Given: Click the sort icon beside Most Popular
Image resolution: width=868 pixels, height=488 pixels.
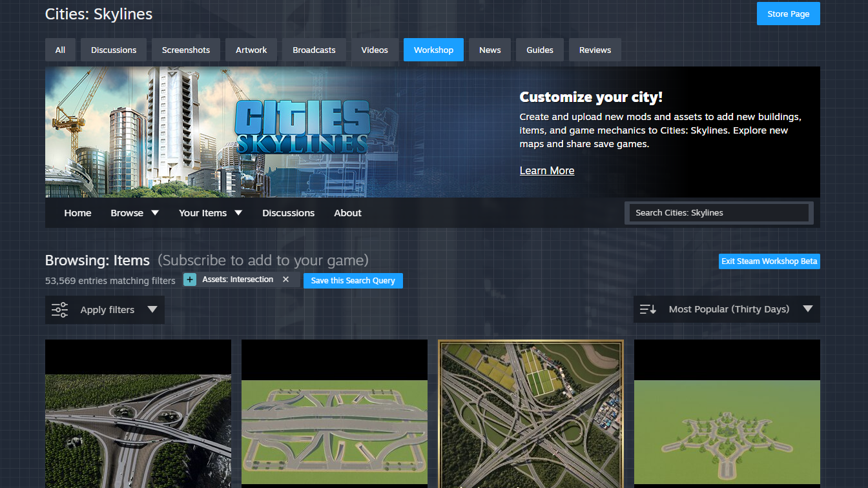Looking at the screenshot, I should coord(648,309).
